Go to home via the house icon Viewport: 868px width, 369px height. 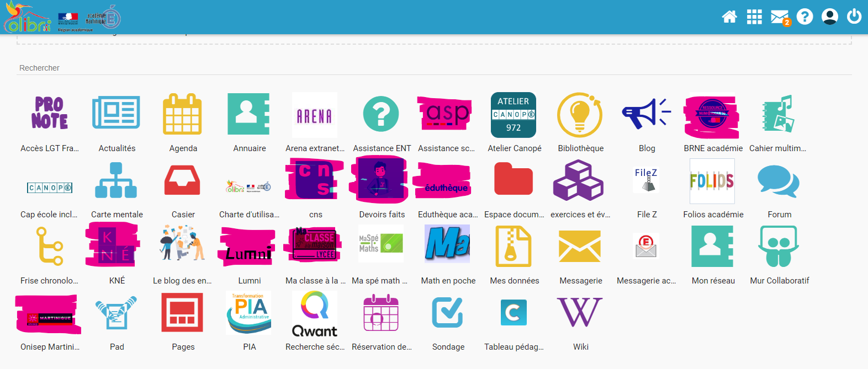tap(729, 17)
